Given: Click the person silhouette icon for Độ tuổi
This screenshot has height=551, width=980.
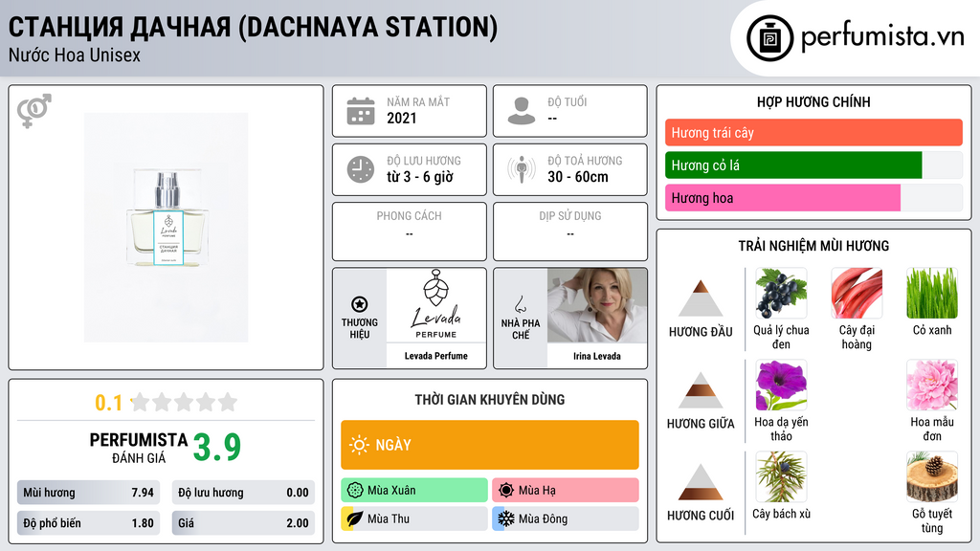Looking at the screenshot, I should [x=522, y=111].
